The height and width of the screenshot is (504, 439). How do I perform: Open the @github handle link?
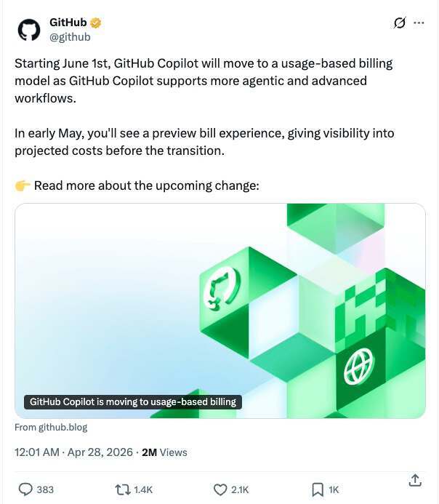69,37
